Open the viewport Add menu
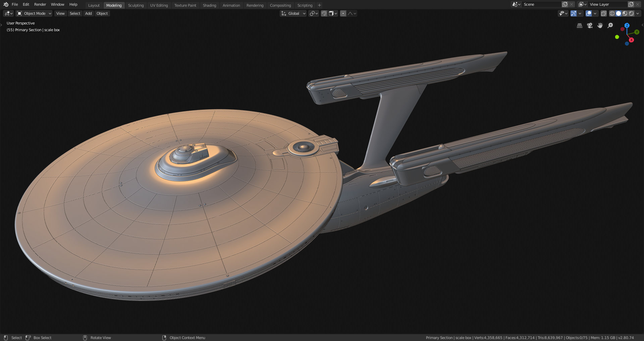 (88, 13)
